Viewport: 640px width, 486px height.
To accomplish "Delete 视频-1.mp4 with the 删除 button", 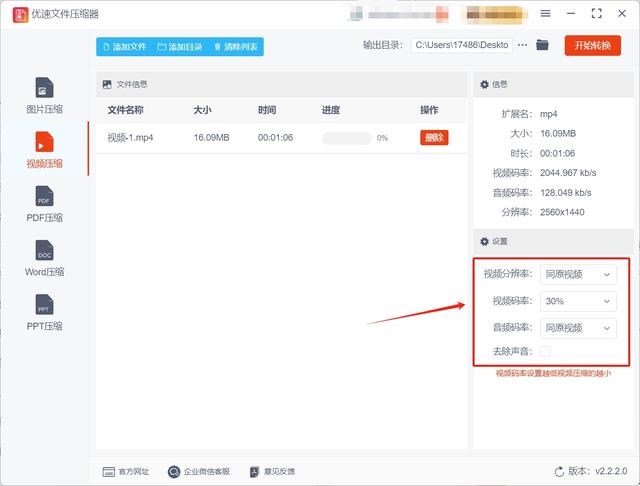I will click(x=434, y=138).
